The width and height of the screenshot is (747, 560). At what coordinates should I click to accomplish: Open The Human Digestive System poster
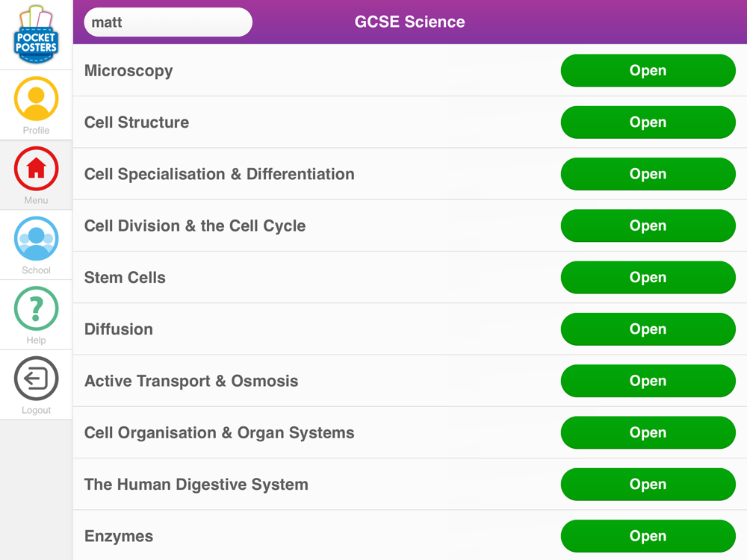click(648, 485)
